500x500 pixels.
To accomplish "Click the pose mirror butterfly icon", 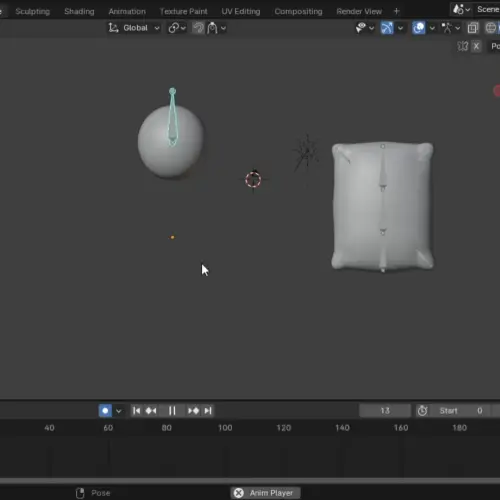I will (463, 46).
